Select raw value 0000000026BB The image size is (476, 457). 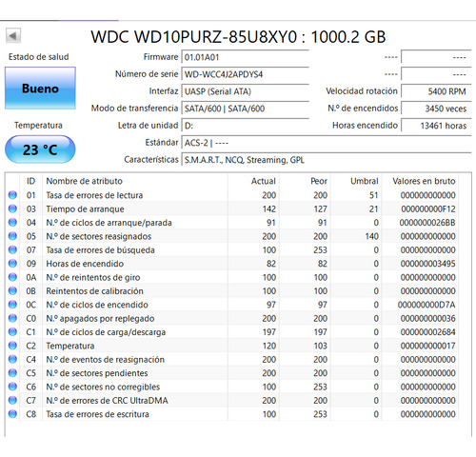pyautogui.click(x=427, y=223)
